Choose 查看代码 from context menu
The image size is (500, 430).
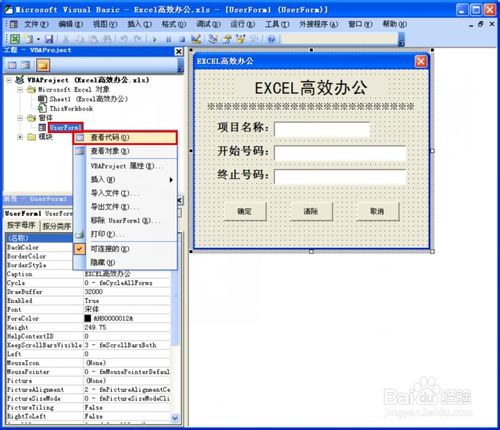(x=125, y=137)
